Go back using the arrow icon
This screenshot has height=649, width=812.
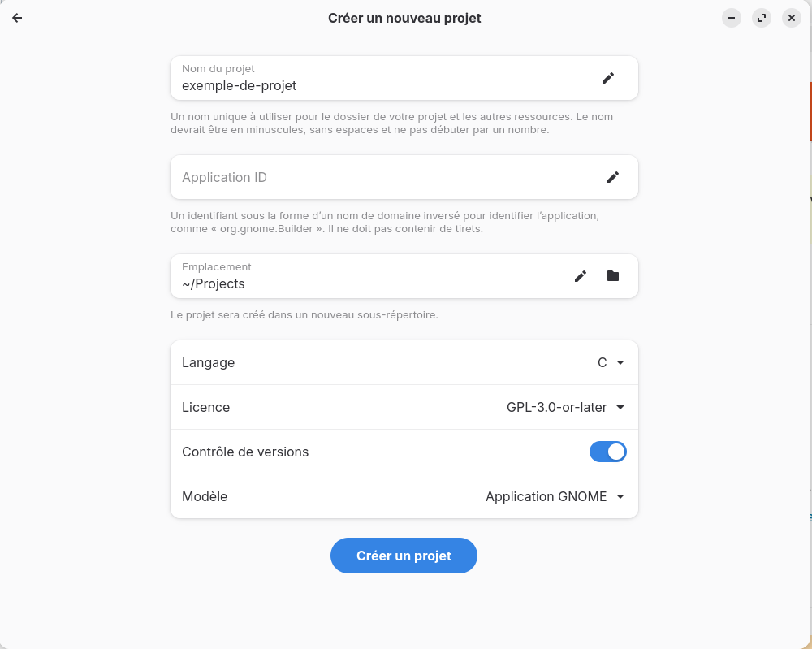[17, 18]
